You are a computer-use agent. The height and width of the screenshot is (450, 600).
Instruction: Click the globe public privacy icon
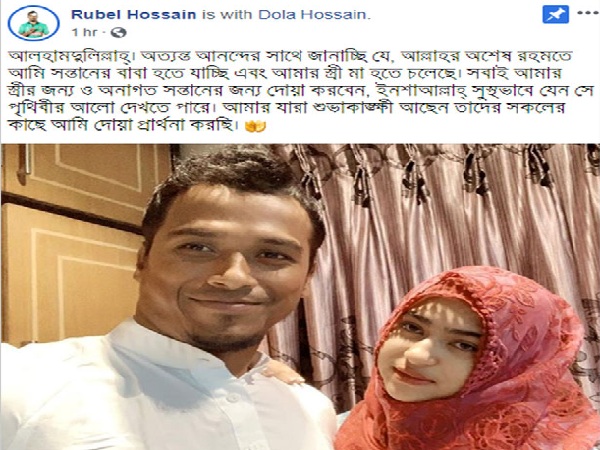coord(118,33)
